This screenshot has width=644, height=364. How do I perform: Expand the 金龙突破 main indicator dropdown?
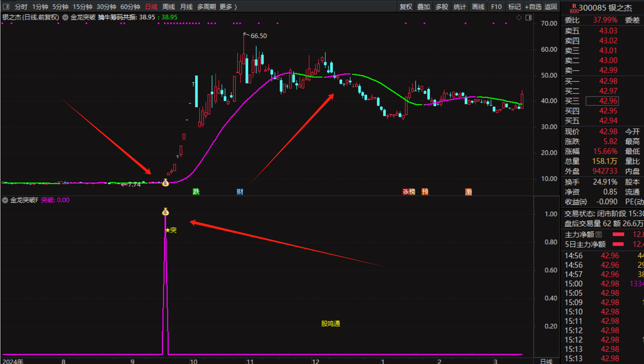point(66,17)
